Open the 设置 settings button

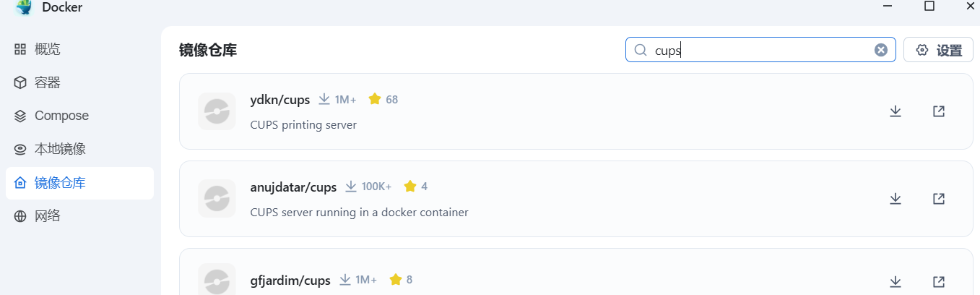pos(938,50)
